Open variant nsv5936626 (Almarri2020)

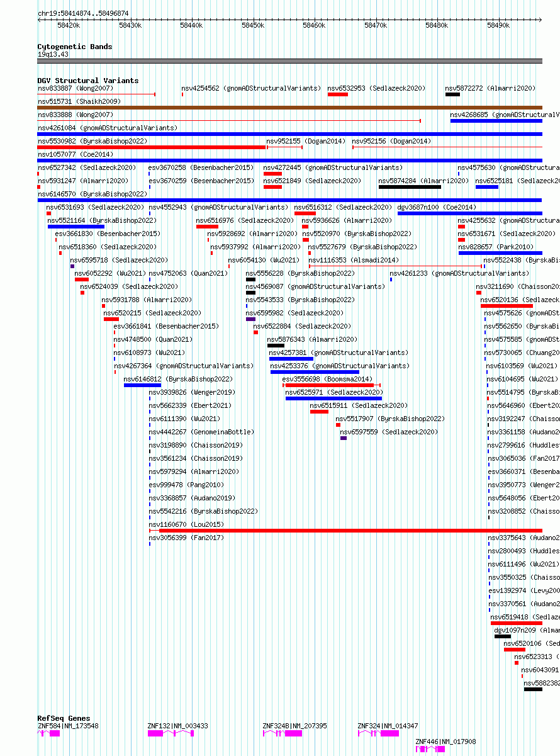tap(347, 220)
